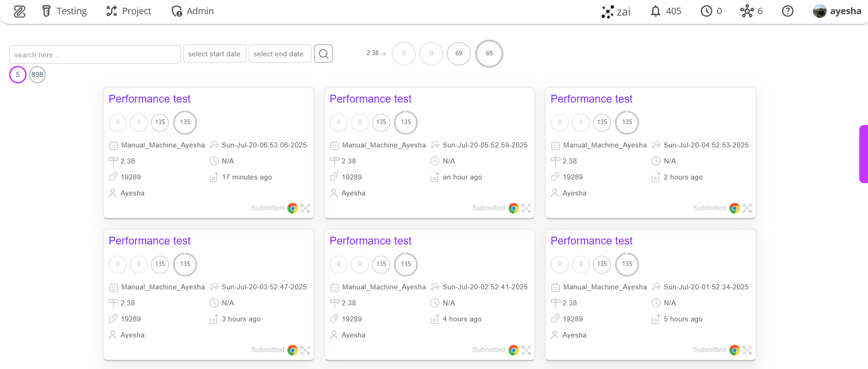Open Performance test run from 3 hours ago
This screenshot has height=369, width=868.
click(149, 241)
